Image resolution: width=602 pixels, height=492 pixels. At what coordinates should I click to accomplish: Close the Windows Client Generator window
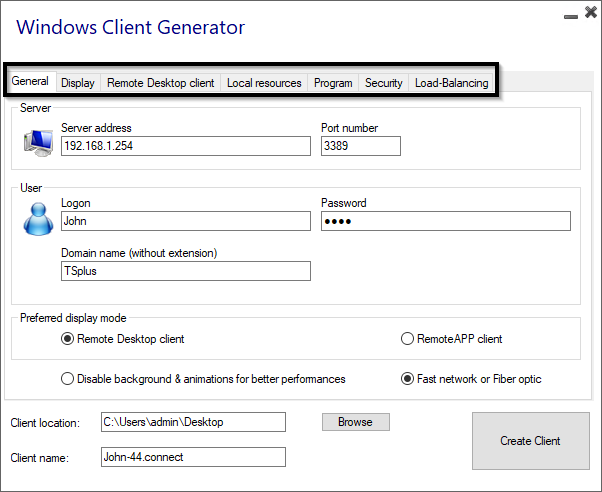588,14
